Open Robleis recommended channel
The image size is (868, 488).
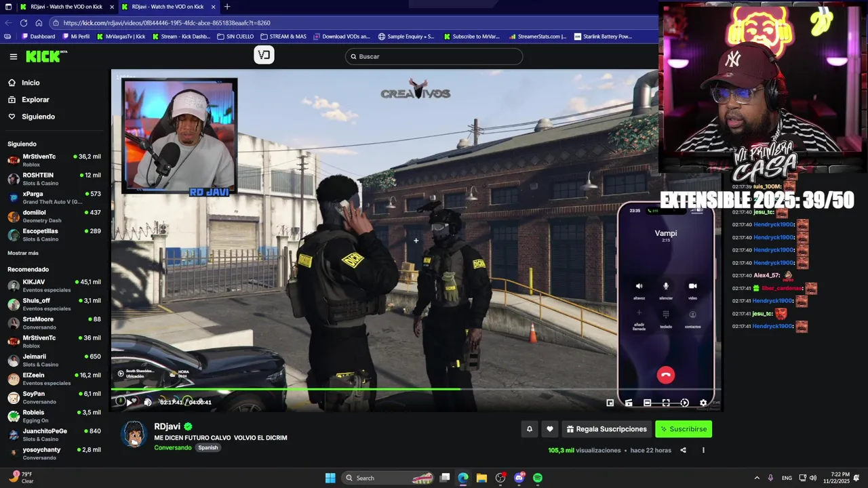tap(54, 416)
